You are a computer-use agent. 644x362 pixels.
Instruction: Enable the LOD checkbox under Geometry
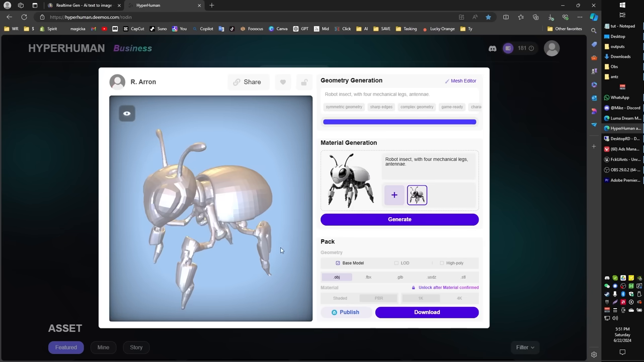tap(396, 263)
